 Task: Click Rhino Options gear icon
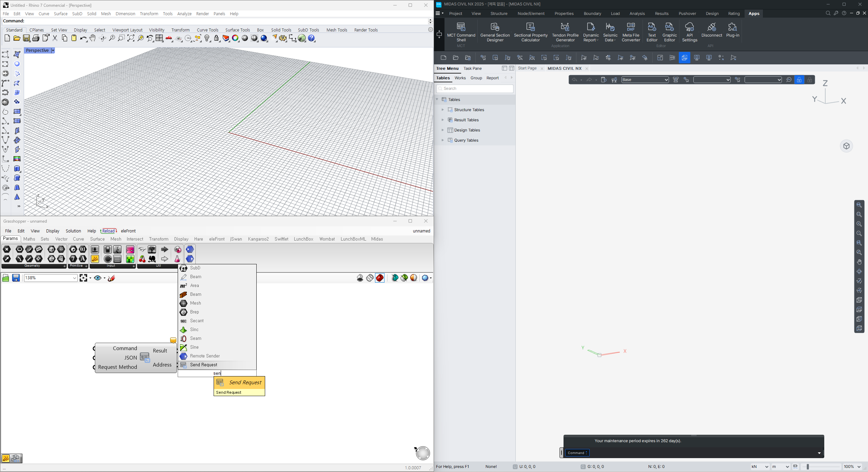[283, 38]
